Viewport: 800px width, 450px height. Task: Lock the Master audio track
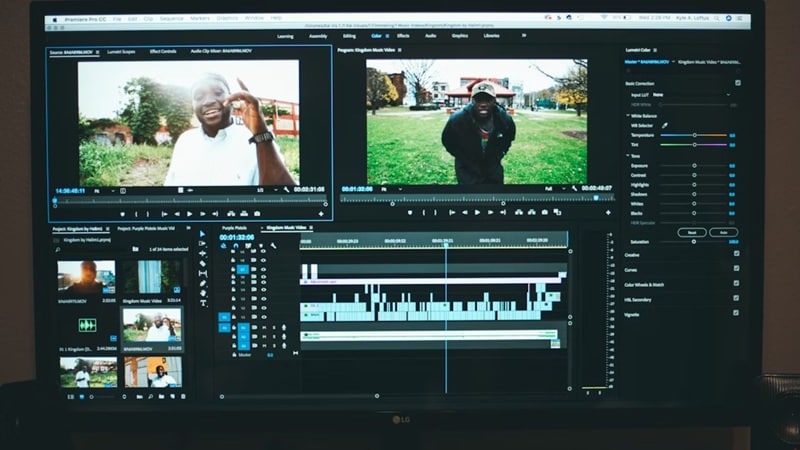[x=234, y=355]
